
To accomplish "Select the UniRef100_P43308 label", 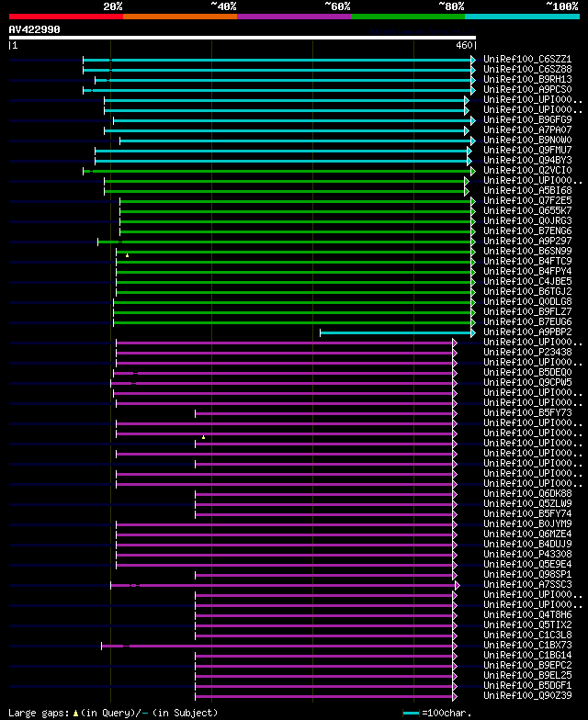I will (x=527, y=555).
